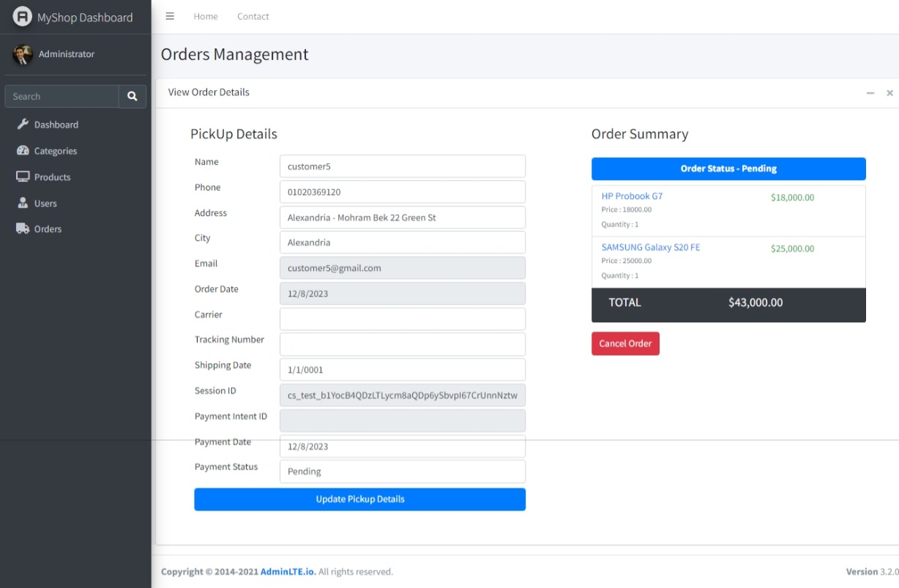Open Users in the sidebar

[45, 204]
